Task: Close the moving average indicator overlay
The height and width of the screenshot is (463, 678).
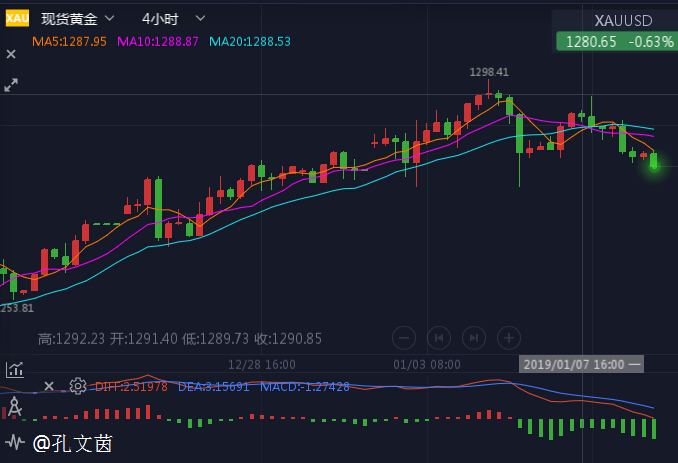Action: (11, 54)
